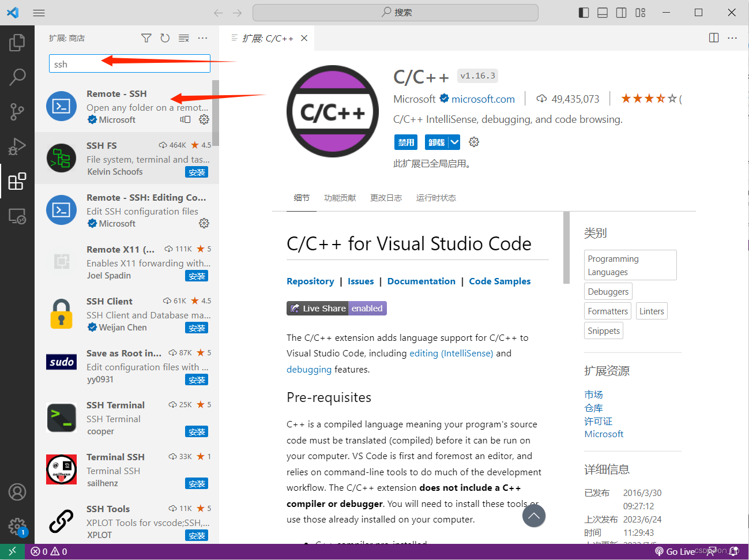749x560 pixels.
Task: Install the SSH Client extension
Action: tap(197, 328)
